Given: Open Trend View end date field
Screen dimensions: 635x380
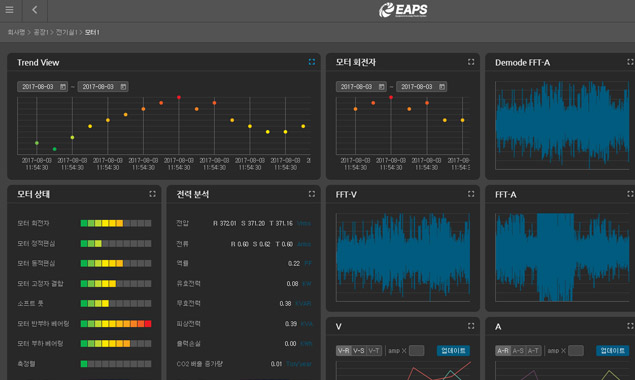Looking at the screenshot, I should (103, 87).
